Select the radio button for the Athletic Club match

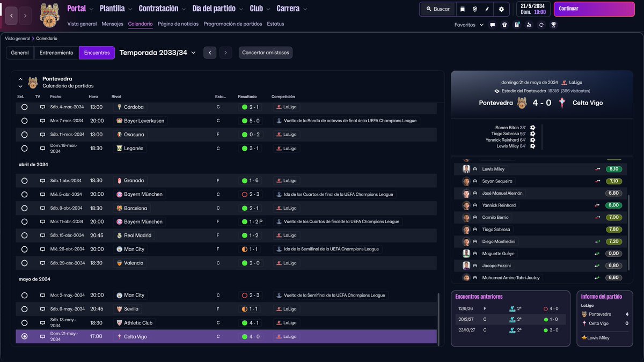tap(24, 323)
